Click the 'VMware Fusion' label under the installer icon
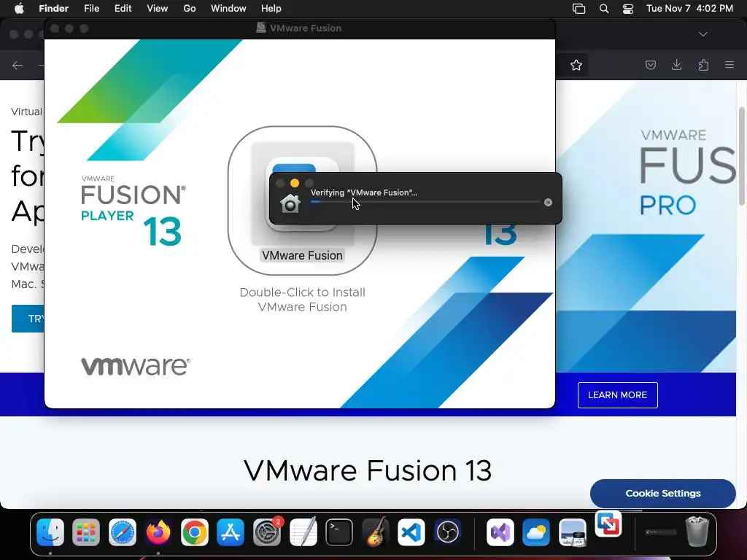The width and height of the screenshot is (747, 560). (x=302, y=255)
